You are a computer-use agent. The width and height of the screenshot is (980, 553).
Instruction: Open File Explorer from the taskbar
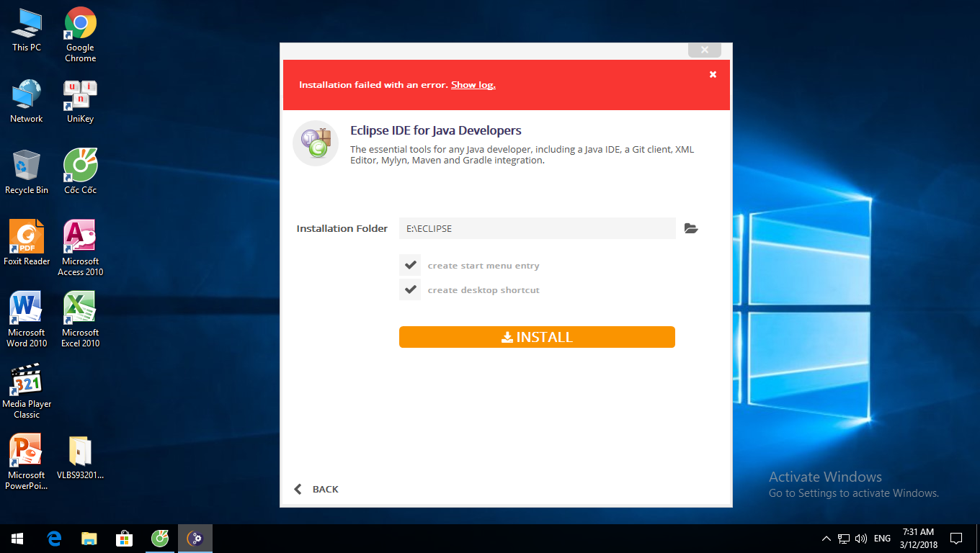89,538
